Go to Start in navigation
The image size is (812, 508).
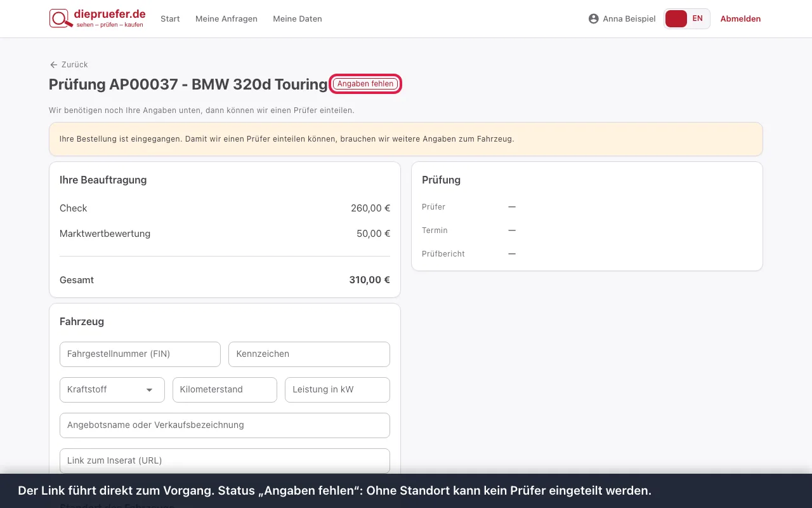click(170, 19)
